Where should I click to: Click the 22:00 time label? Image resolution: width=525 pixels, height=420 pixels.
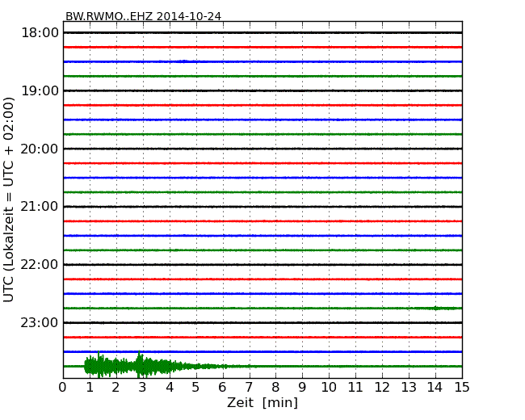coord(40,265)
